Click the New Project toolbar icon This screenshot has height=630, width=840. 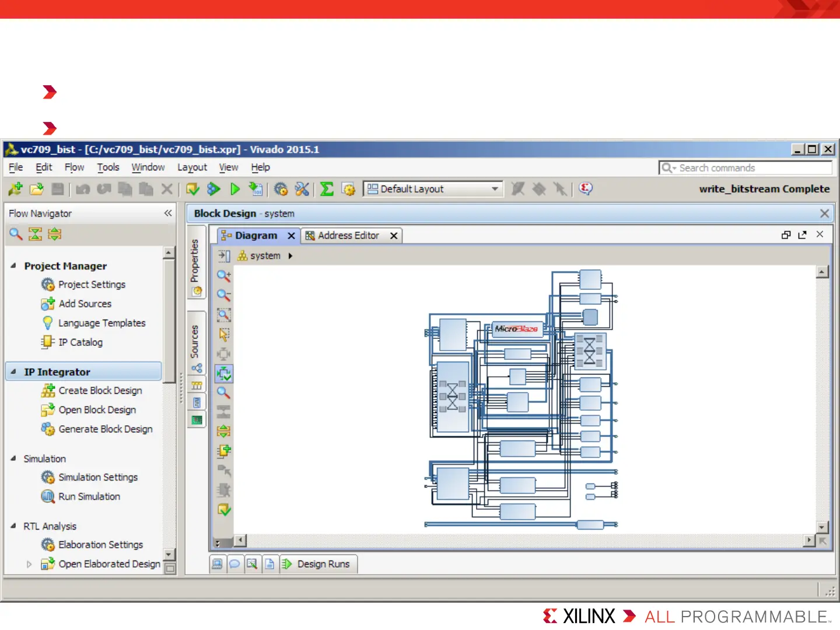click(x=16, y=189)
